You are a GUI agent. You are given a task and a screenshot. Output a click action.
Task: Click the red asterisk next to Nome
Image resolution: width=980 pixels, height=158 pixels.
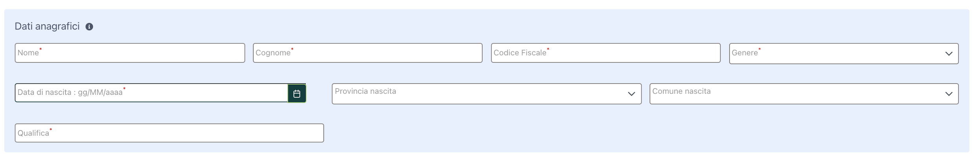point(40,49)
